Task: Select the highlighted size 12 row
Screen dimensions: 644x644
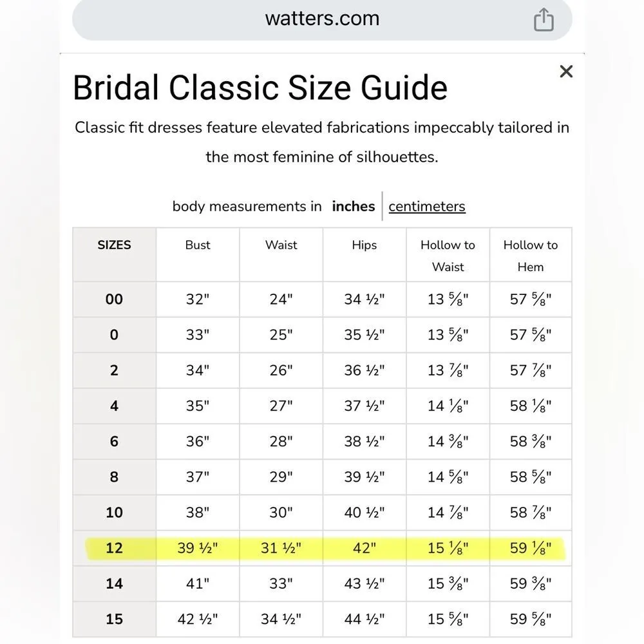Action: (x=322, y=548)
